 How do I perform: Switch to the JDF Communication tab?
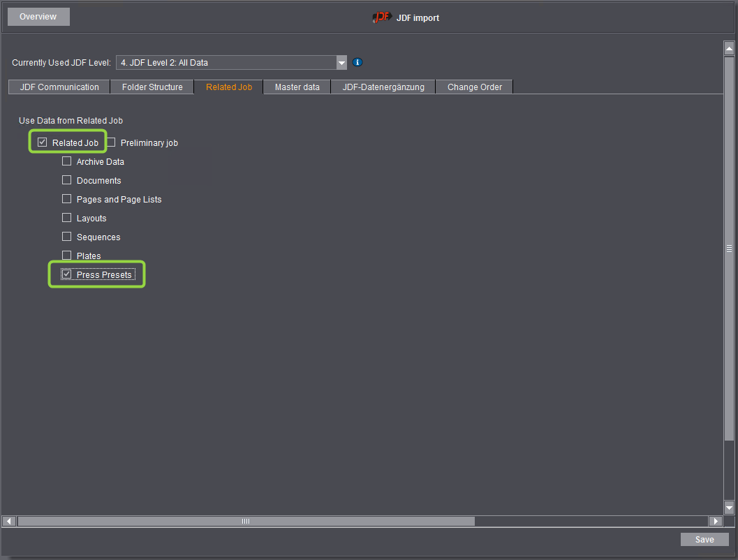click(59, 87)
